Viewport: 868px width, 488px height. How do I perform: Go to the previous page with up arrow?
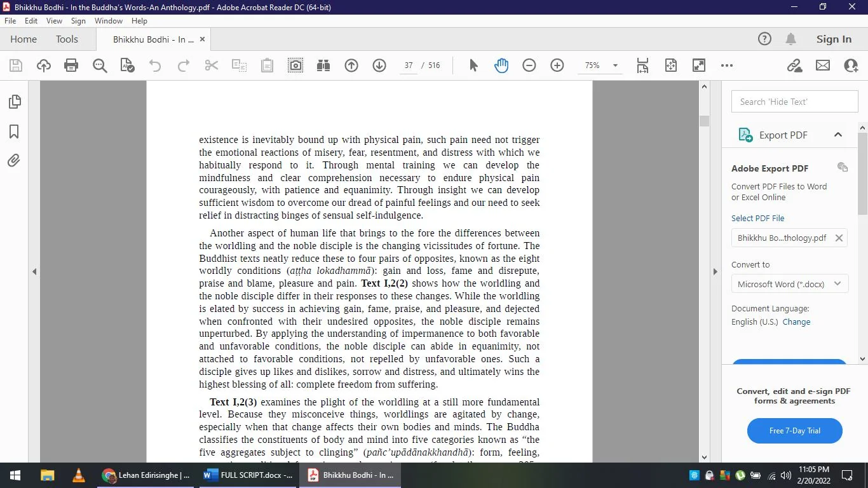[351, 65]
